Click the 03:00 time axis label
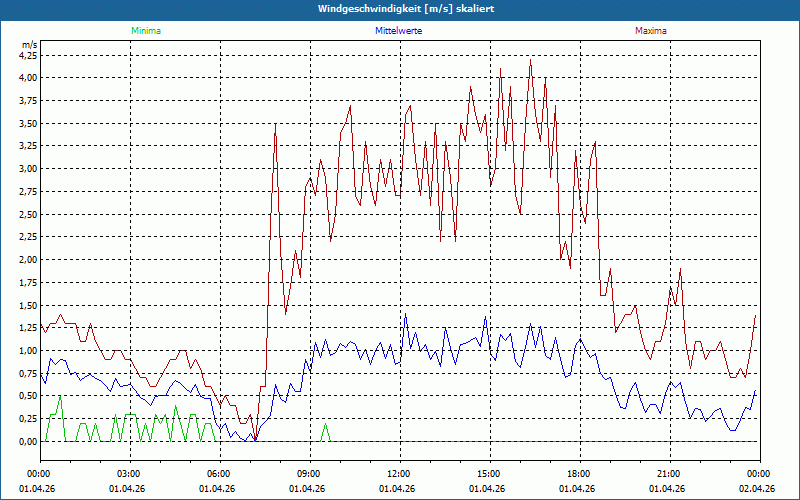Viewport: 800px width, 500px height. (x=130, y=474)
